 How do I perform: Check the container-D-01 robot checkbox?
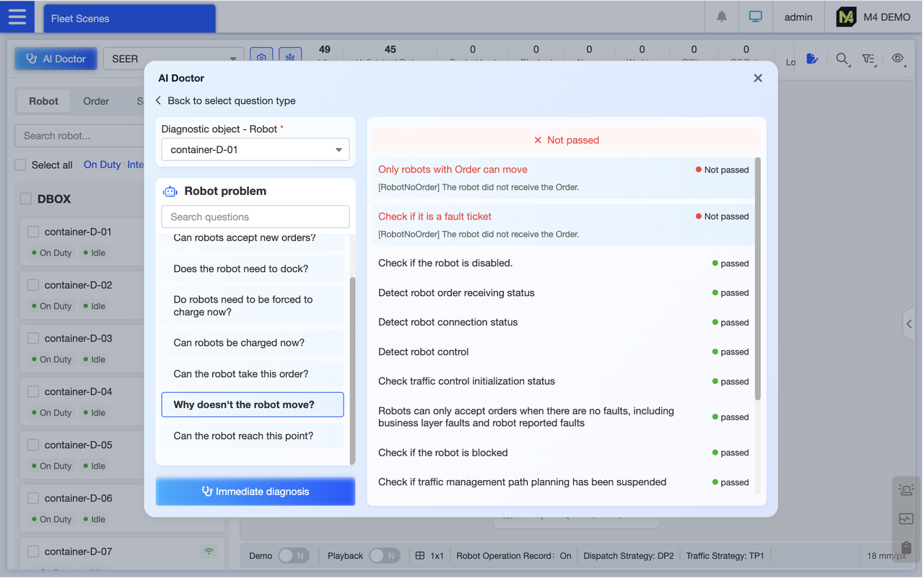click(x=32, y=231)
